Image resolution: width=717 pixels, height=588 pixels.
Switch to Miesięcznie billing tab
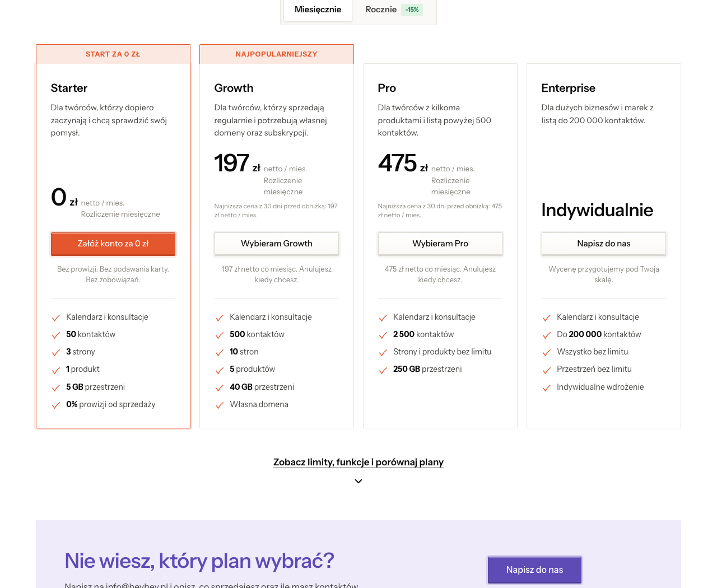(x=318, y=10)
